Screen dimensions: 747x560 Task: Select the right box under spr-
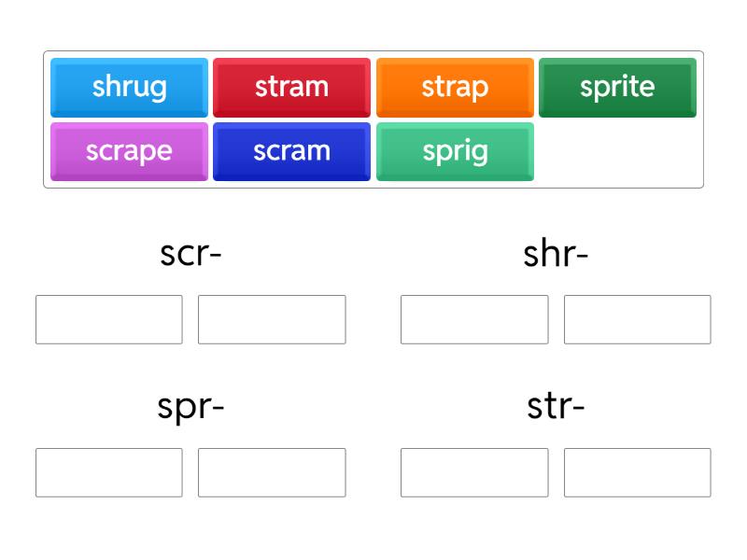click(x=272, y=472)
